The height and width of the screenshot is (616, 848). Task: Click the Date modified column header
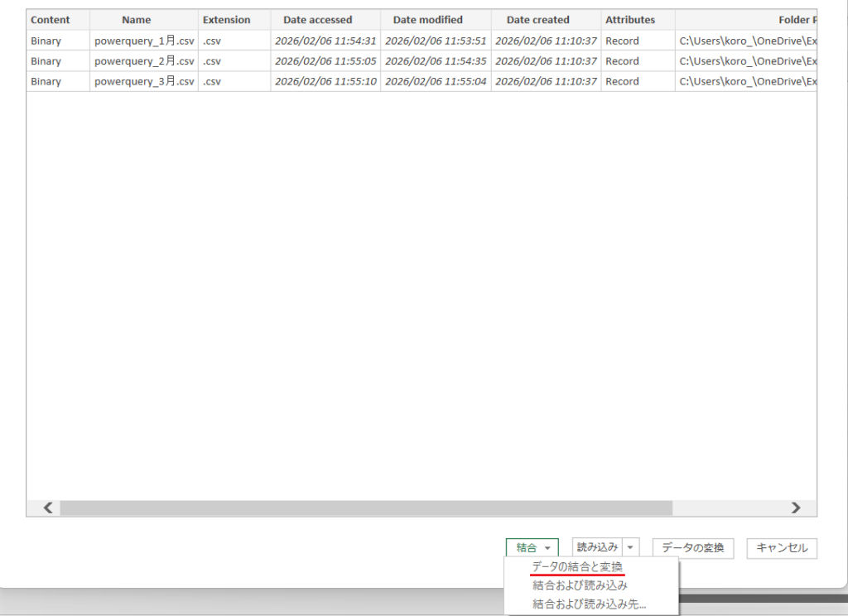click(427, 19)
